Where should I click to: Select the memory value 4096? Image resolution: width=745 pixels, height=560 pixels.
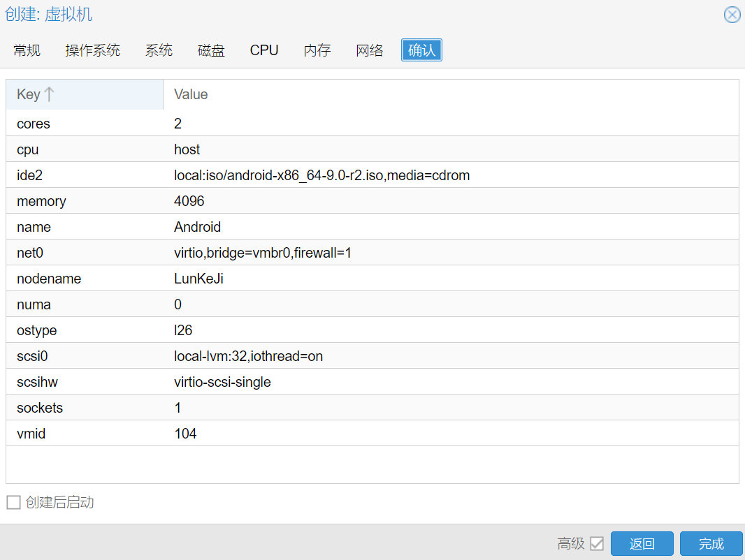[189, 201]
